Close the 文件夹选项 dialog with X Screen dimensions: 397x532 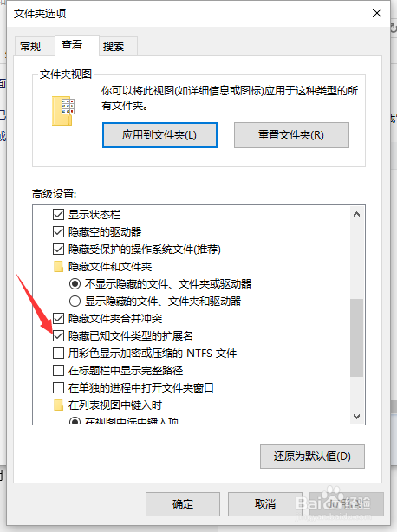tap(377, 13)
